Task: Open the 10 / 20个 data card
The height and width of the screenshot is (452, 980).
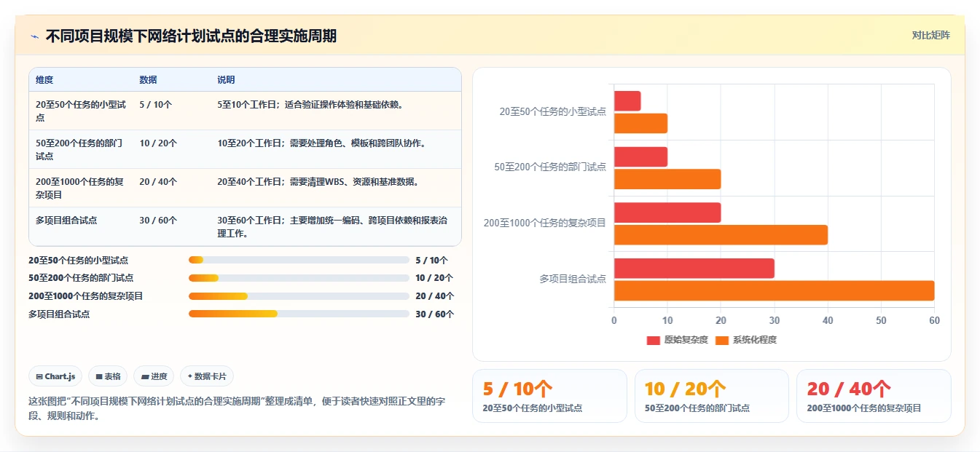Action: [x=712, y=396]
